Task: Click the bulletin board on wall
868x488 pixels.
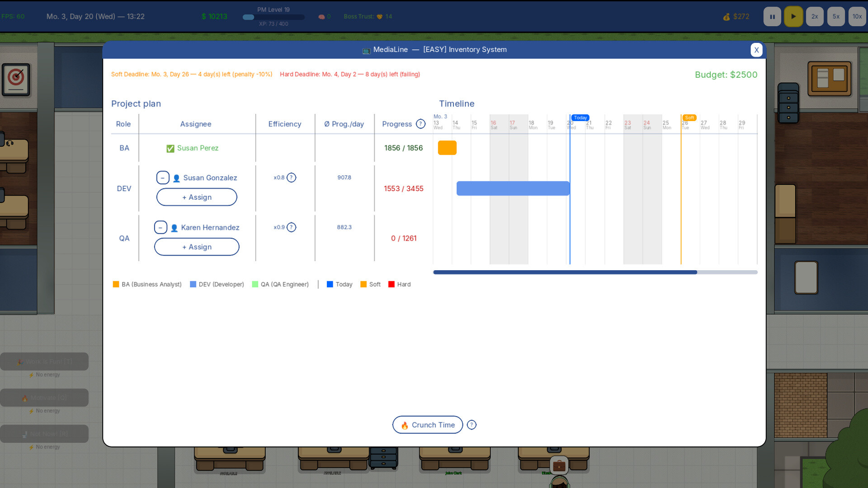Action: (x=830, y=79)
